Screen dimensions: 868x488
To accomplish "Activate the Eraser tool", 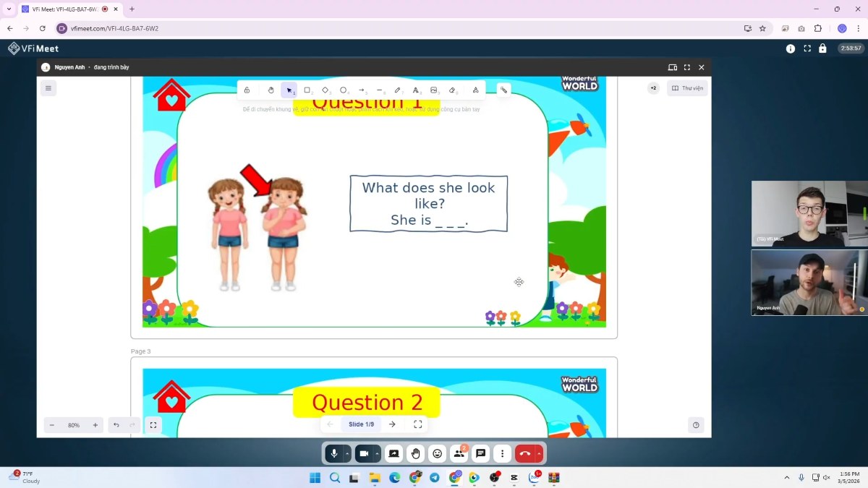I will (452, 90).
